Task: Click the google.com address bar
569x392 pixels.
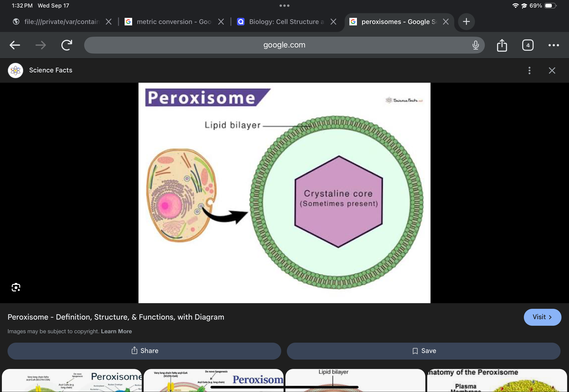Action: pos(284,45)
